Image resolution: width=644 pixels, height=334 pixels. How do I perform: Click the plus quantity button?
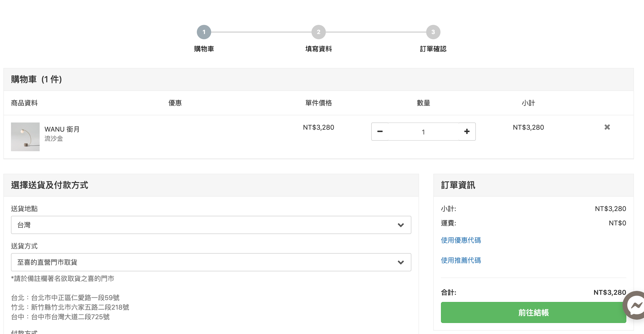[x=467, y=131]
